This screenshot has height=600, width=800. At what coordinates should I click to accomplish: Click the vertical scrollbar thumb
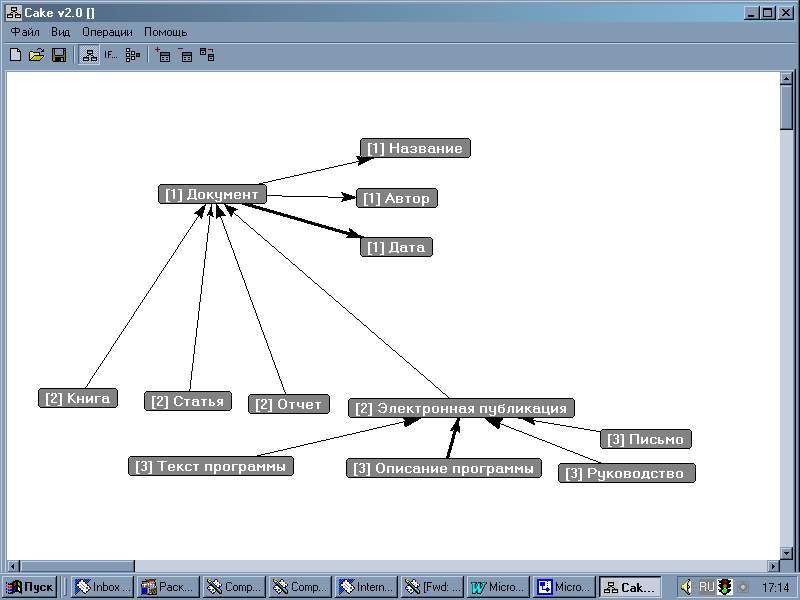click(x=786, y=107)
